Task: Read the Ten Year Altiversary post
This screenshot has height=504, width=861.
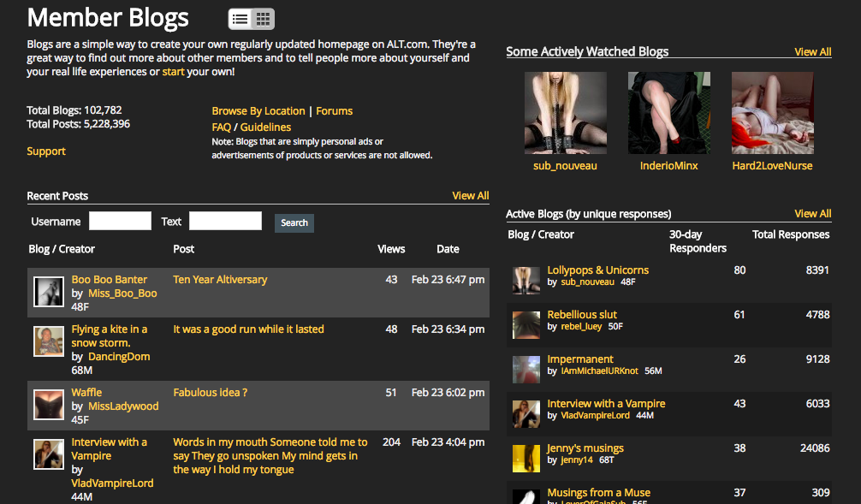Action: point(220,280)
